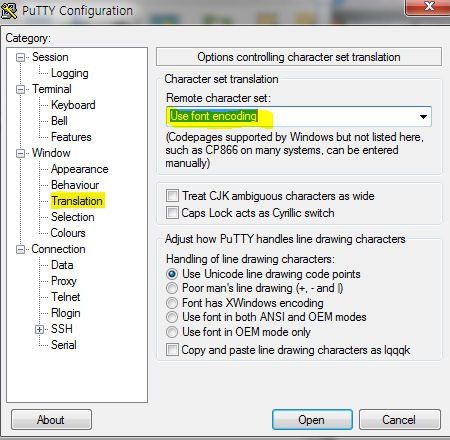The width and height of the screenshot is (450, 440).
Task: Click the PuTTY icon in title bar
Action: coord(9,11)
